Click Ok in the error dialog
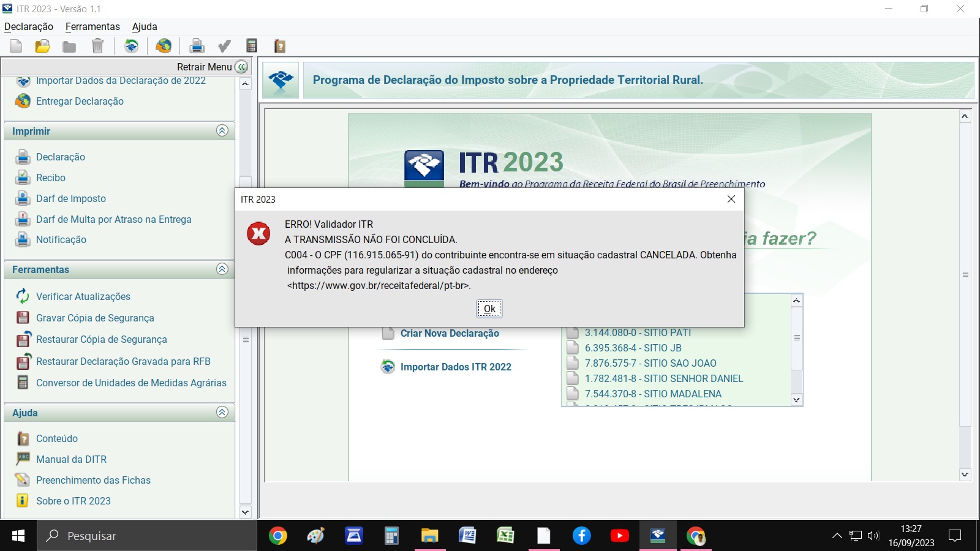 (x=489, y=309)
